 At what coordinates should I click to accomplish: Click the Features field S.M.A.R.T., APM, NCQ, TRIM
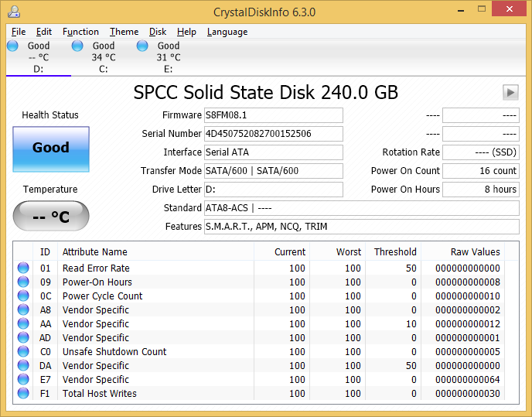[x=362, y=227]
